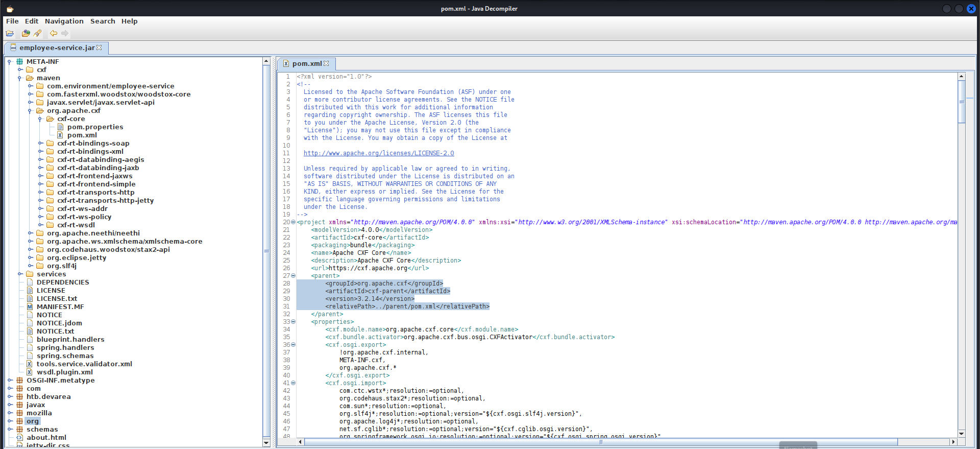Select the MANIFEST.MF file icon
Viewport: 980px width, 449px height.
[30, 306]
